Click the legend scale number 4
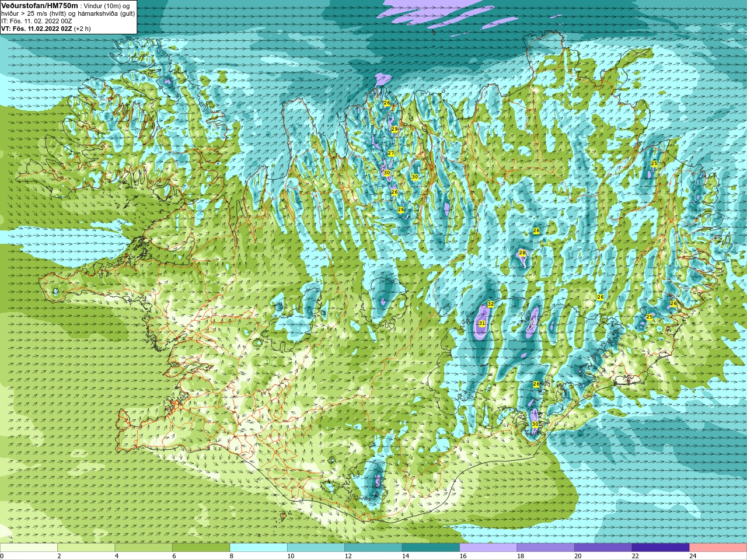Screen dimensions: 747x560 (117, 556)
